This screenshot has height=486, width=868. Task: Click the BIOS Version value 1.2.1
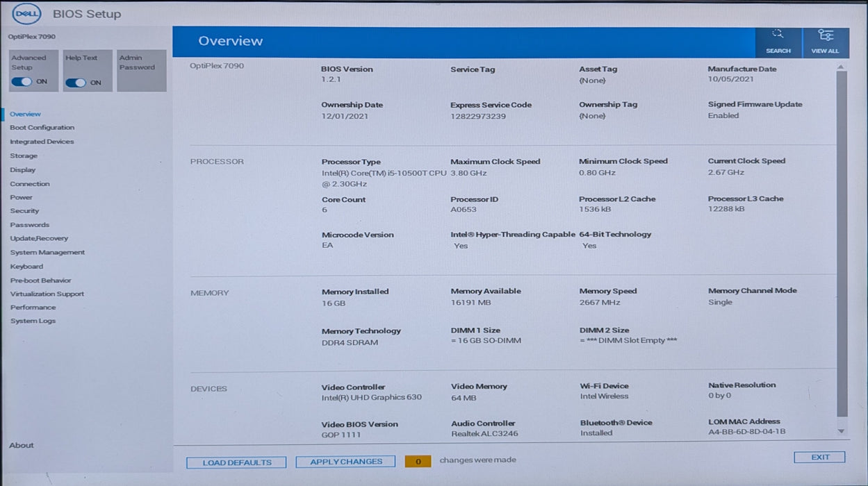click(x=331, y=80)
